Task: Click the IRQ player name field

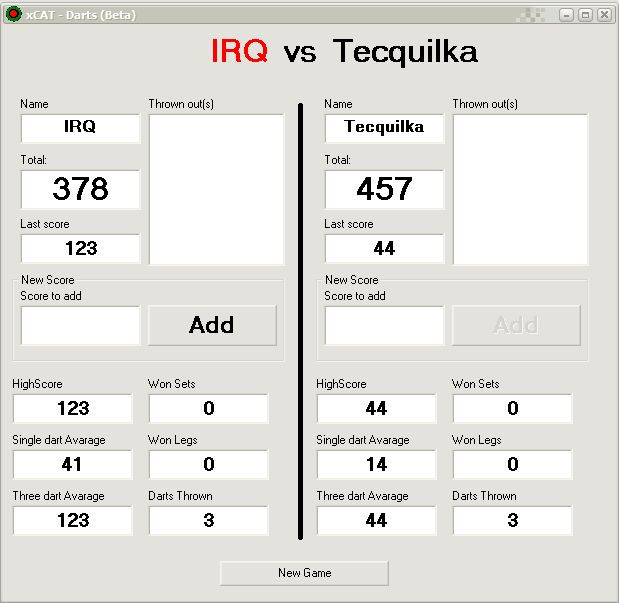Action: pos(81,128)
